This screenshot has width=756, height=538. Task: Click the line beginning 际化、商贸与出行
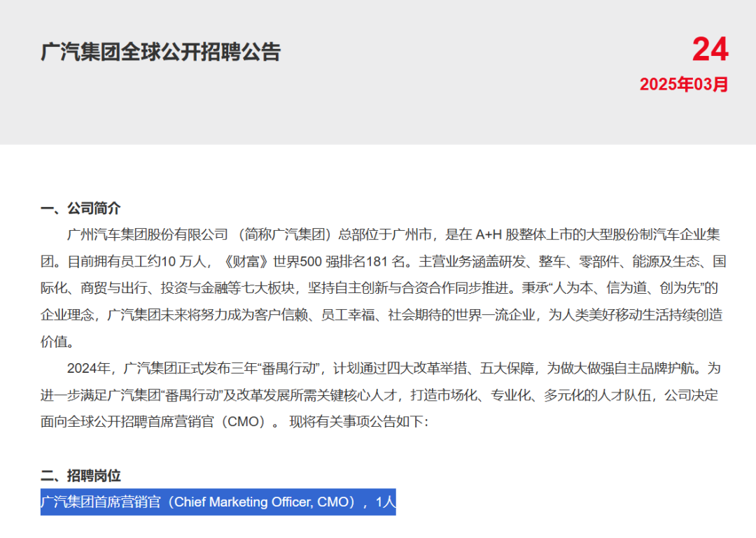(x=379, y=288)
